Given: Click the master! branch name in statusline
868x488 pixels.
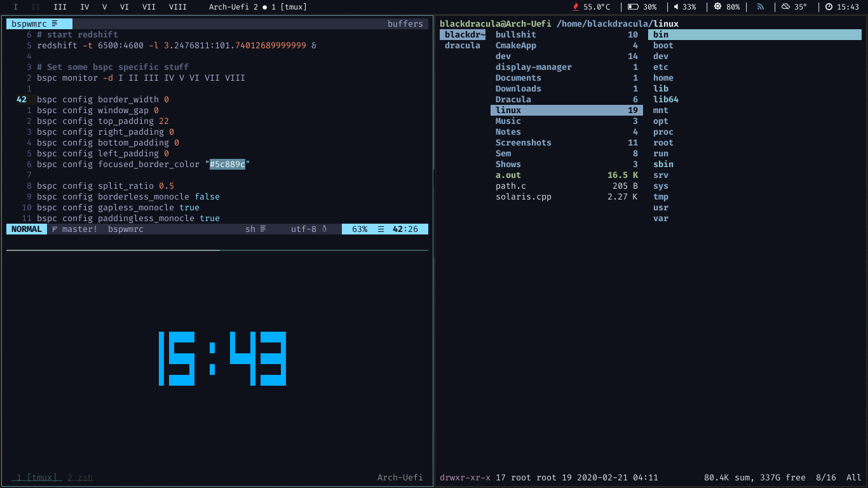Looking at the screenshot, I should pos(80,229).
